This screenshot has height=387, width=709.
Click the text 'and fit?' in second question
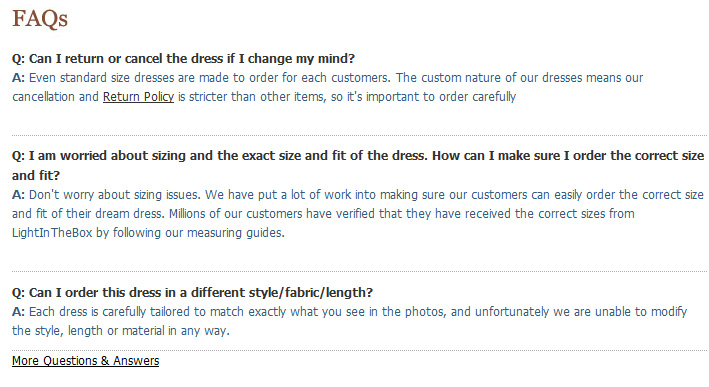click(x=36, y=175)
